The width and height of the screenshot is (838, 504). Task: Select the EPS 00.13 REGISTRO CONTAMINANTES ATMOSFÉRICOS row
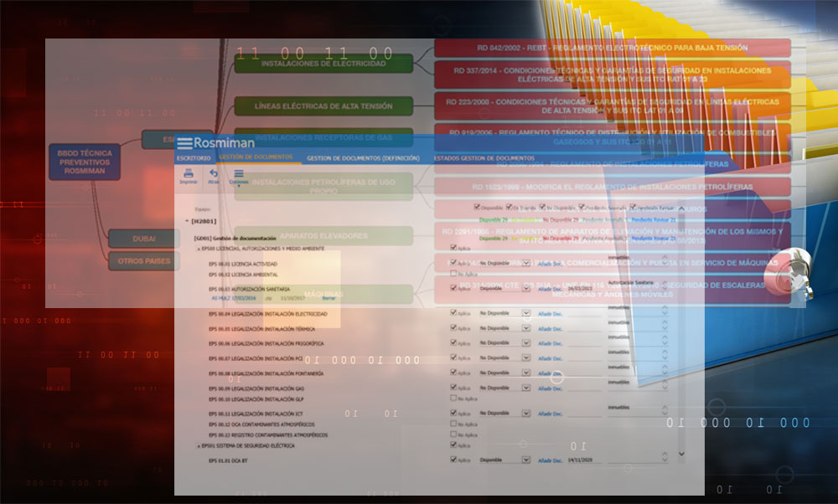[x=268, y=435]
